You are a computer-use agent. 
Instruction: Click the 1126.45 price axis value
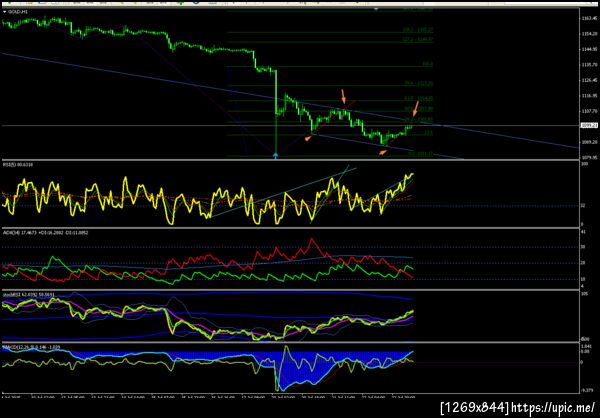[589, 80]
